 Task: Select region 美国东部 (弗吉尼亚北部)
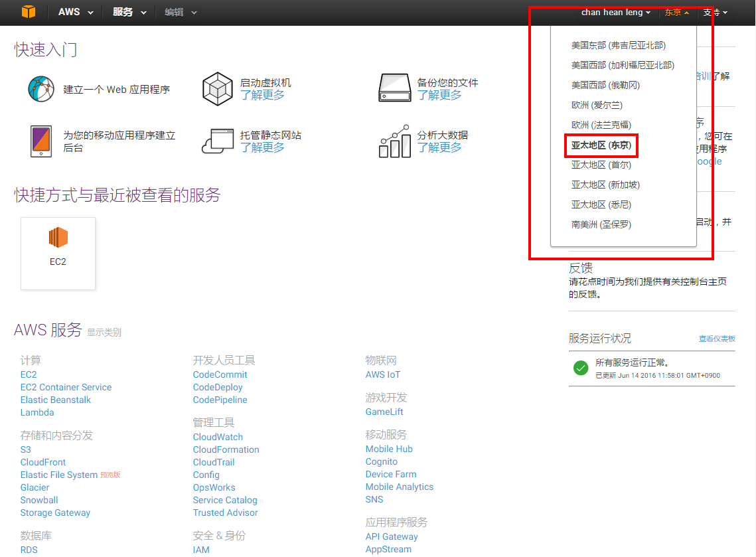click(619, 45)
